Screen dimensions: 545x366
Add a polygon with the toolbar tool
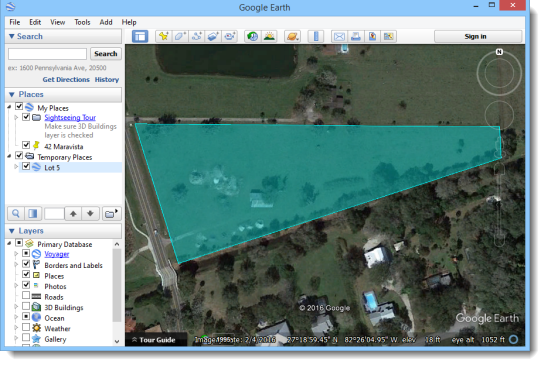click(180, 36)
